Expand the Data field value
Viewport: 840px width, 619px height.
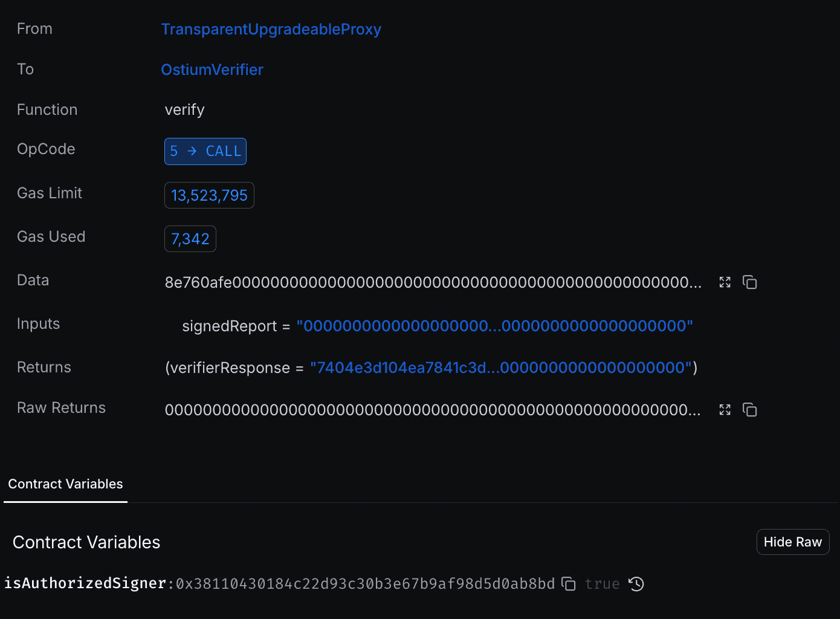point(725,282)
